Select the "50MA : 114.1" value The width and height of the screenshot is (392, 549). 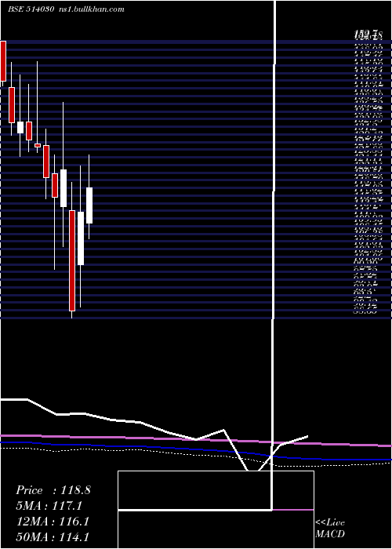53,537
